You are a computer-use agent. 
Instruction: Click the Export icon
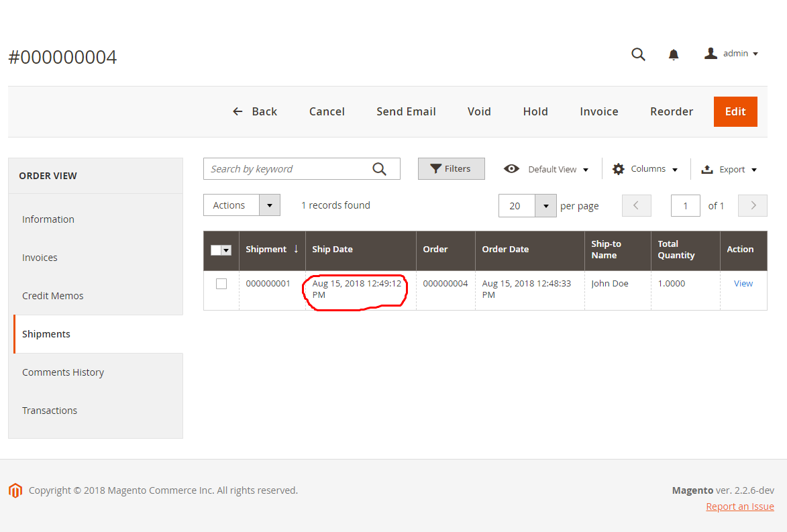coord(706,169)
